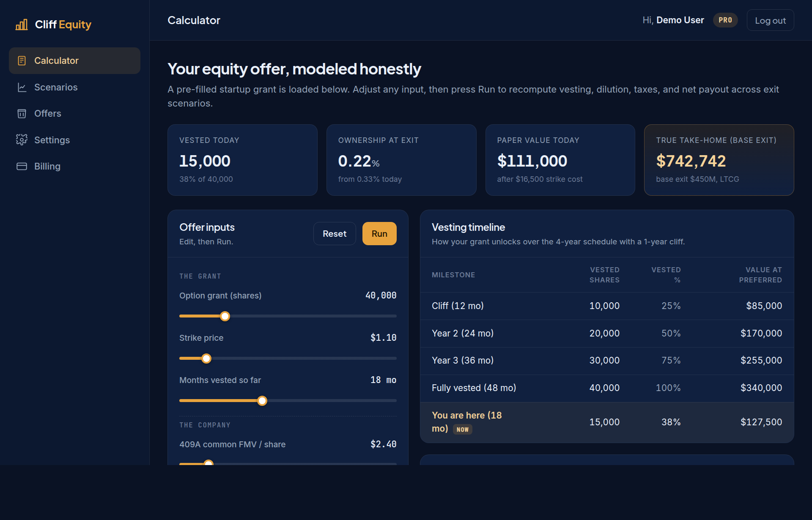This screenshot has width=812, height=520.
Task: Click the Demo User name in header
Action: coord(680,20)
